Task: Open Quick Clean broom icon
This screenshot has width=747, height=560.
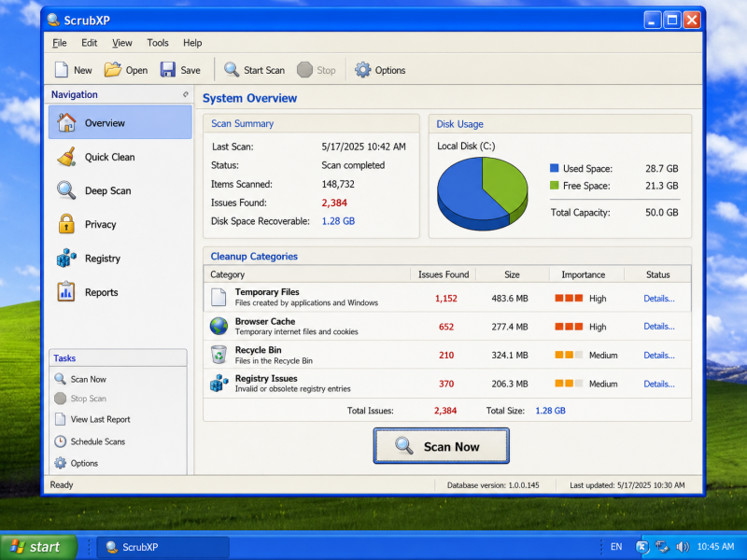Action: coord(66,157)
